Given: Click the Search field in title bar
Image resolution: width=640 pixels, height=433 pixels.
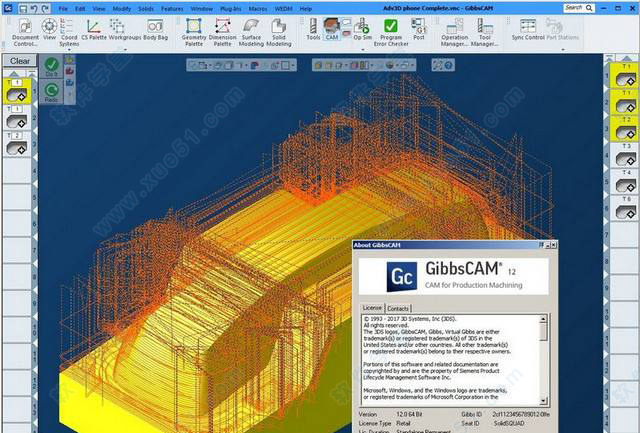Looking at the screenshot, I should (579, 8).
